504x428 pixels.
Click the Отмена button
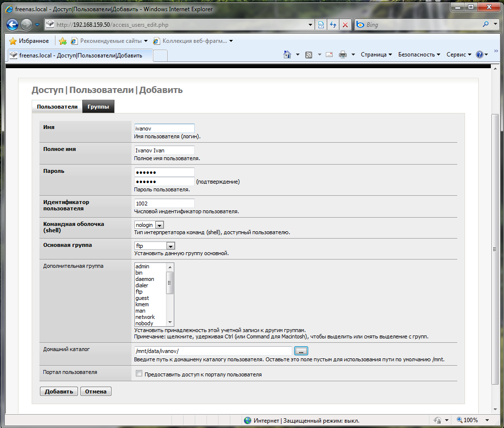[x=96, y=391]
